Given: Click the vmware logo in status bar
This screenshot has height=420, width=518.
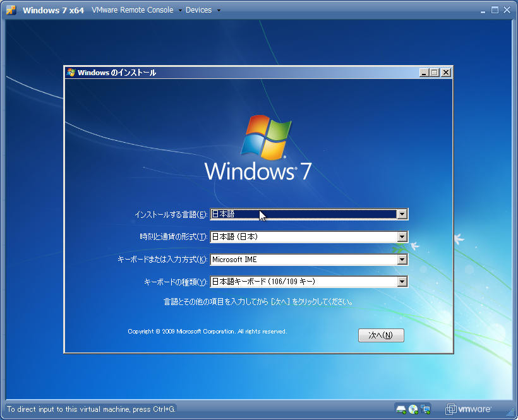Looking at the screenshot, I should tap(468, 409).
